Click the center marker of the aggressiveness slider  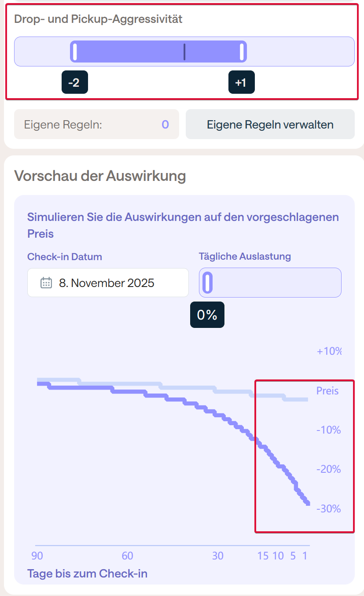coord(184,52)
